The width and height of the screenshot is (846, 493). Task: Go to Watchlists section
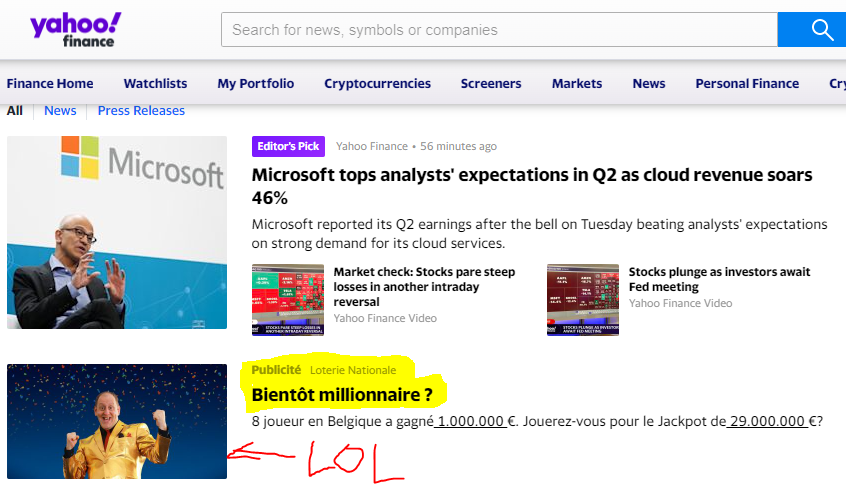(x=155, y=84)
